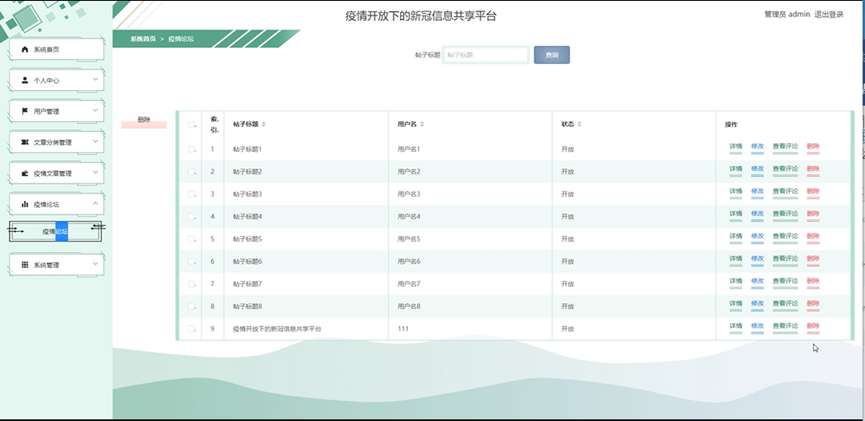Click the 操作 column header
Viewport: 865px width, 421px height.
[731, 125]
